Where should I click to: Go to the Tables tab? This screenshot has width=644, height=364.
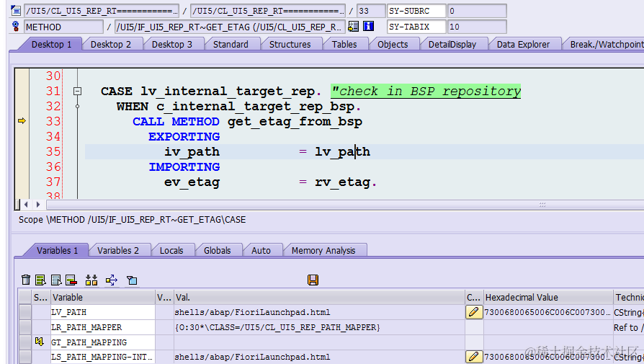[x=344, y=45]
